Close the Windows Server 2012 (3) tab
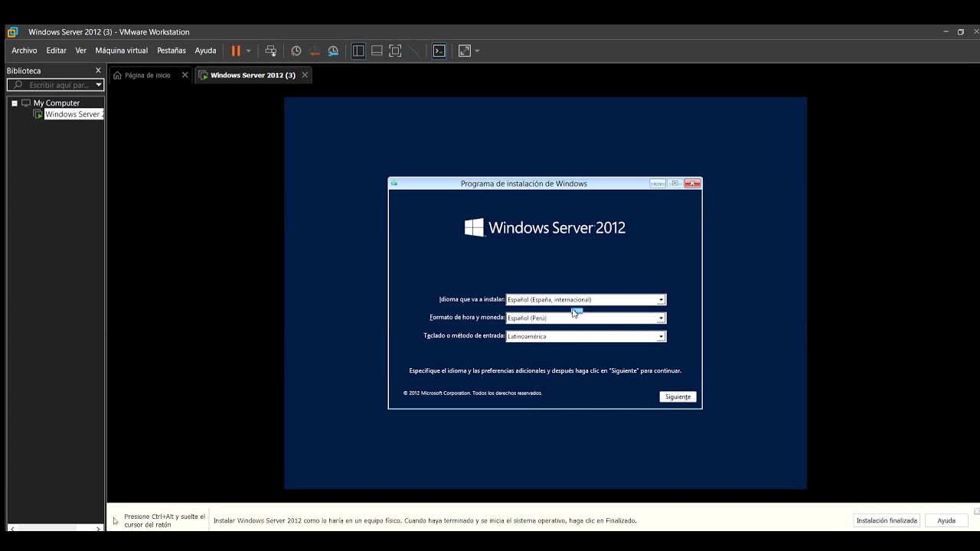The width and height of the screenshot is (980, 551). pos(305,75)
